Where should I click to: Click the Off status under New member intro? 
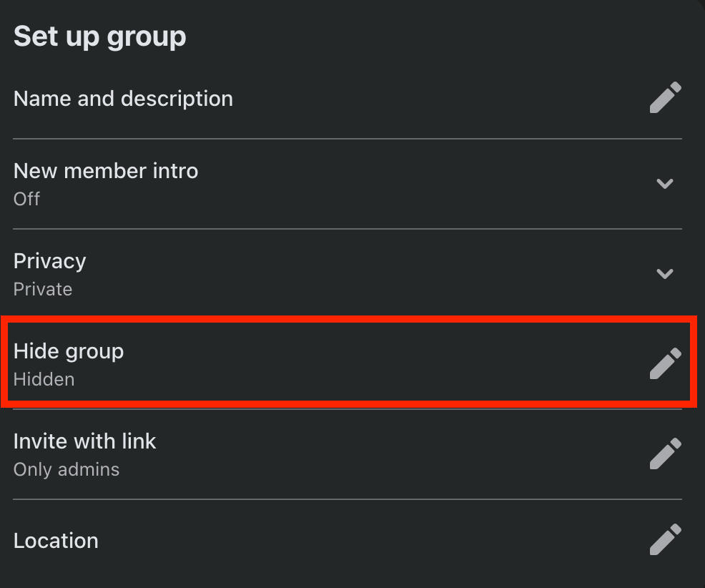tap(26, 199)
